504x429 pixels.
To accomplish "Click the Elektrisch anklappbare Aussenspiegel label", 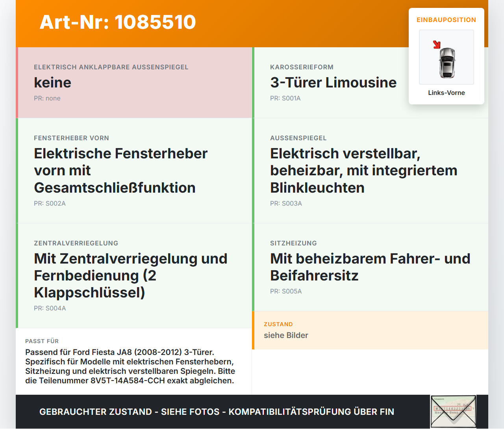I will (111, 67).
